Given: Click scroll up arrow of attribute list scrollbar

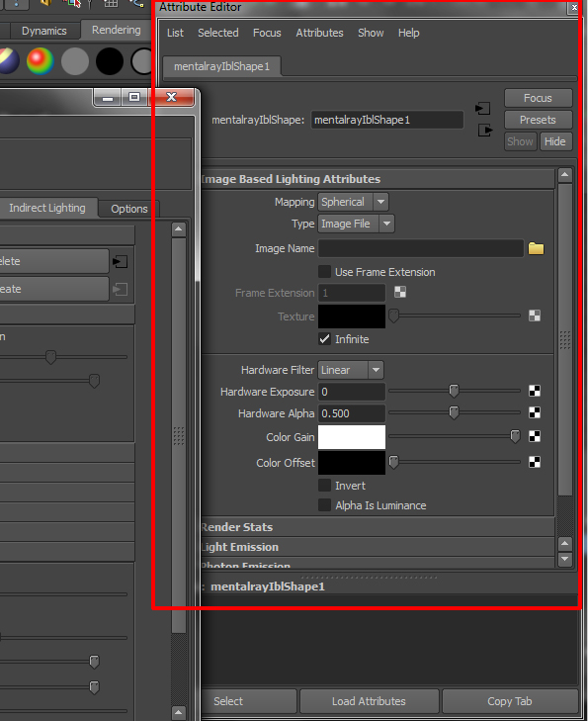Looking at the screenshot, I should click(x=565, y=175).
